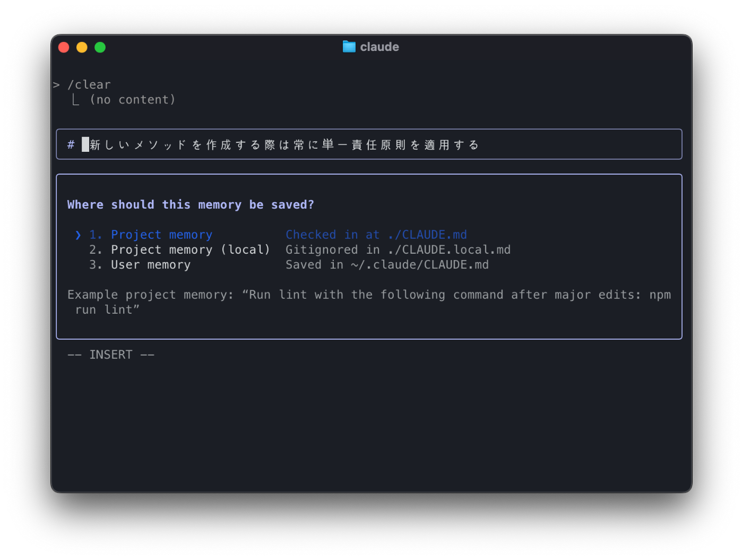Minimize the terminal with yellow button
Viewport: 743px width, 560px height.
coord(82,47)
